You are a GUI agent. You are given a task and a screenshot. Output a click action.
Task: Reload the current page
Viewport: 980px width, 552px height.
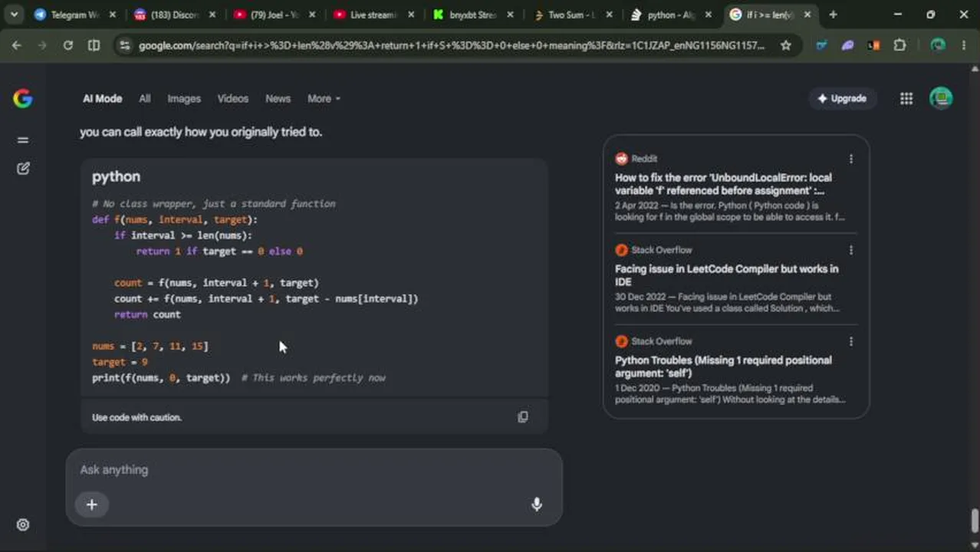(67, 45)
